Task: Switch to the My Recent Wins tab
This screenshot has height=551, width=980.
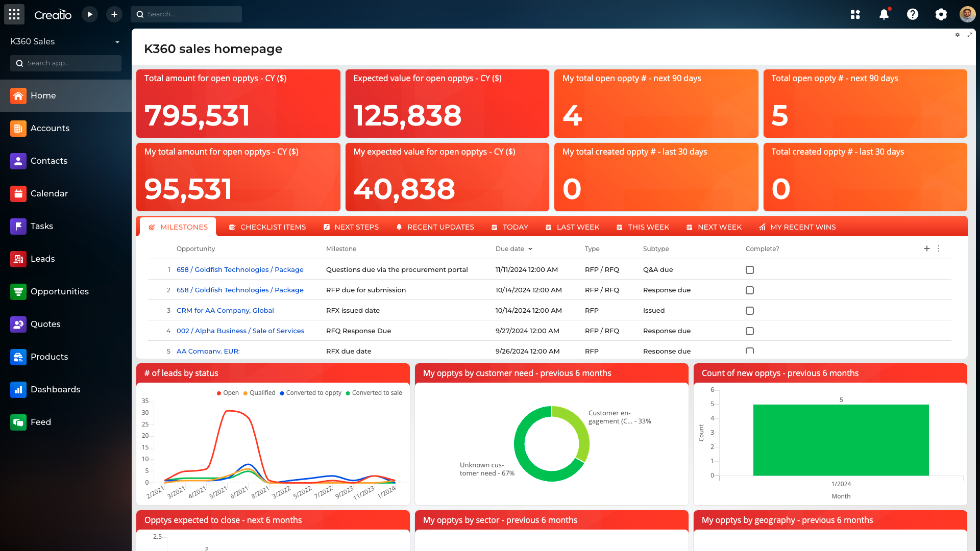Action: click(x=797, y=227)
